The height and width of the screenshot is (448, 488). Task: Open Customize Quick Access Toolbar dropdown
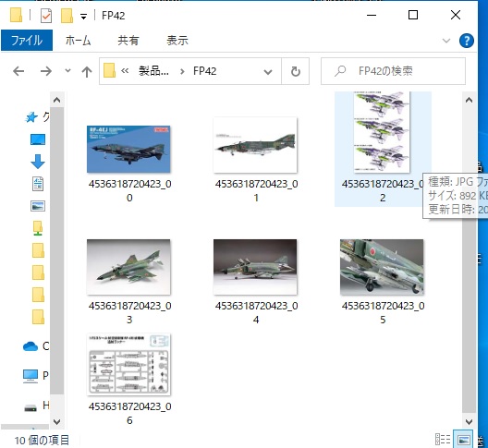pyautogui.click(x=83, y=17)
